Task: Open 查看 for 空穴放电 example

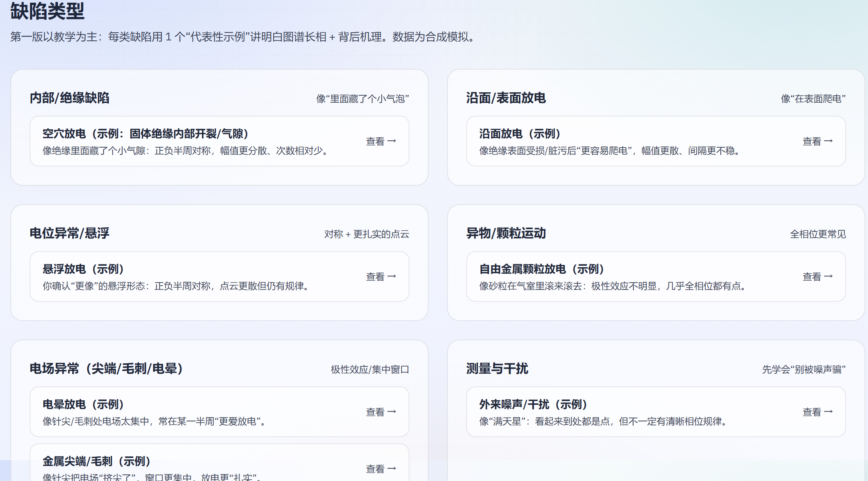Action: pyautogui.click(x=381, y=141)
